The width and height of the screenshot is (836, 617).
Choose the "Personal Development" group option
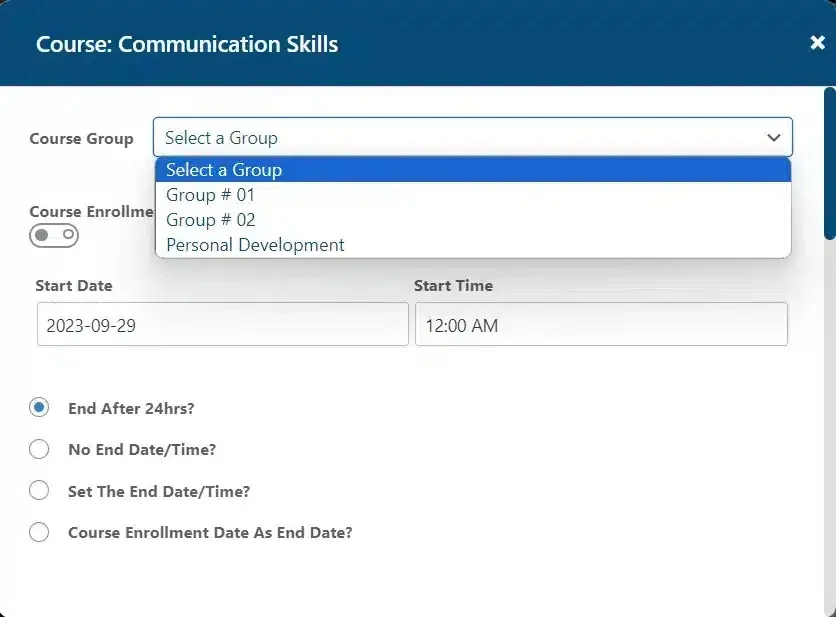(254, 244)
